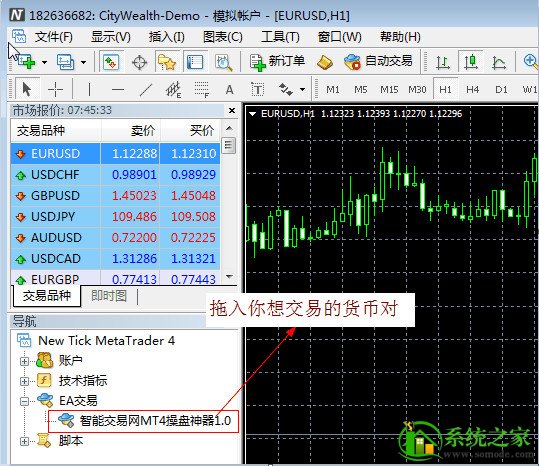
Task: Switch chart to candlestick mode icon
Action: (471, 62)
